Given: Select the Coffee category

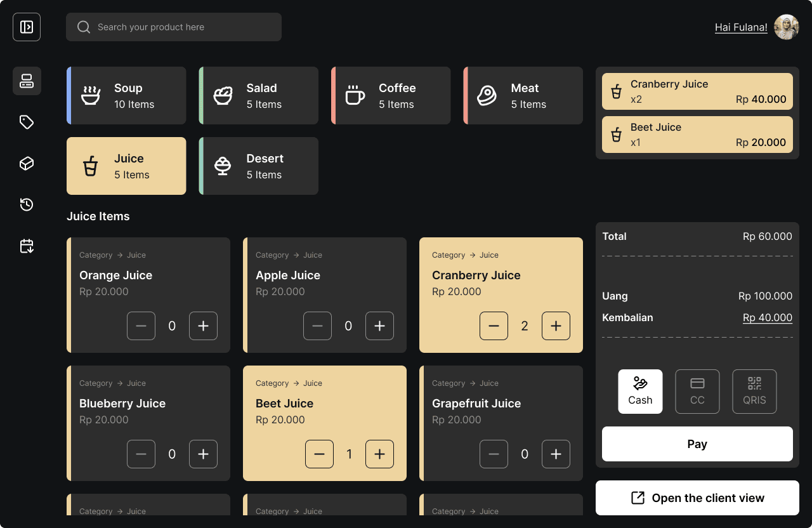Looking at the screenshot, I should [391, 95].
